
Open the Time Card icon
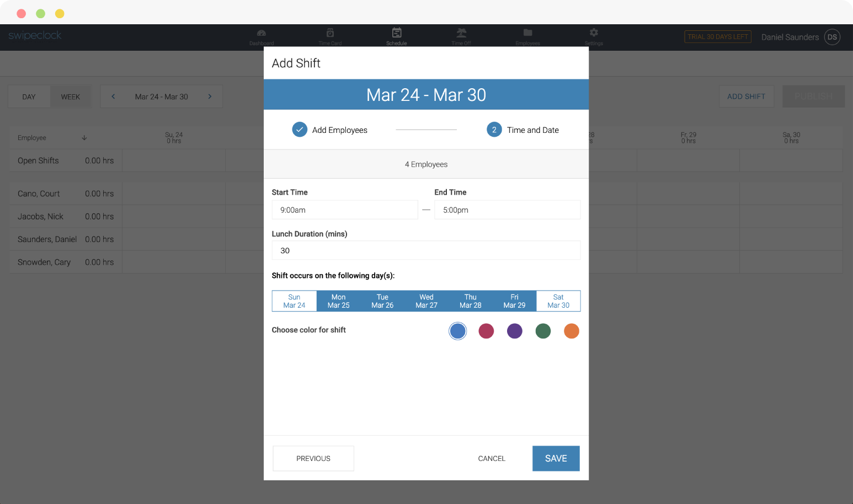point(330,33)
